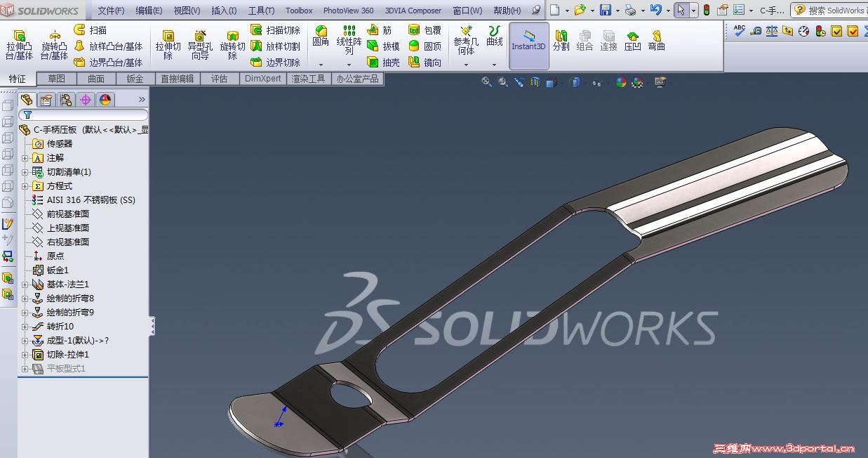Switch to the 评估 evaluate tab
Image resolution: width=868 pixels, height=458 pixels.
click(x=219, y=79)
